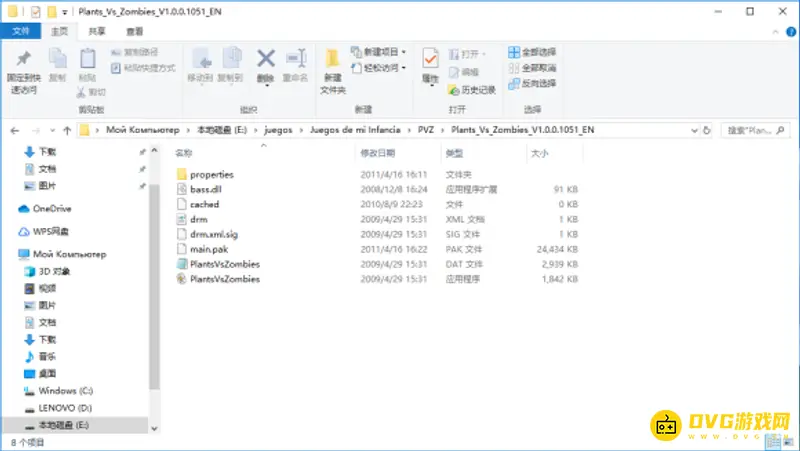Select Desktop folder in sidebar
The width and height of the screenshot is (800, 451).
(40, 373)
